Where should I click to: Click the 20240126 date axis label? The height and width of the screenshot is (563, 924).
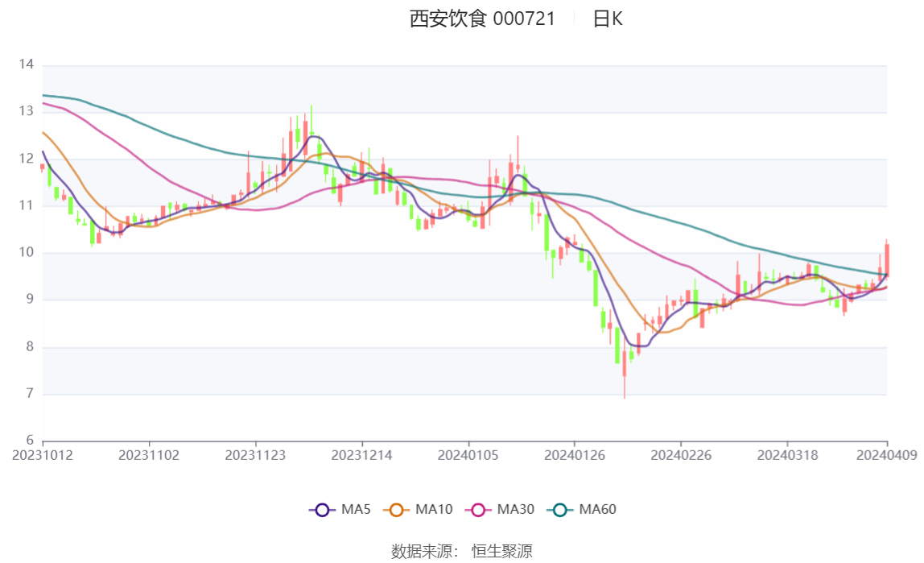coord(574,456)
